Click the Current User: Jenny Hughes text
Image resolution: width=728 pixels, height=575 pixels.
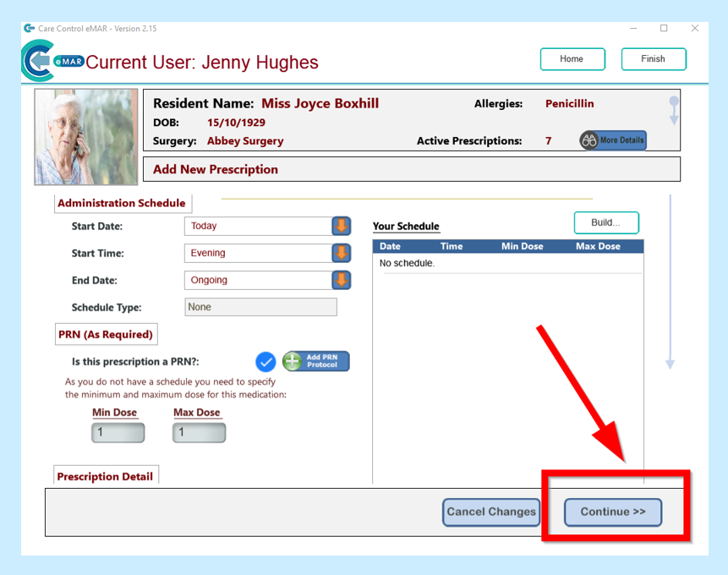point(202,63)
